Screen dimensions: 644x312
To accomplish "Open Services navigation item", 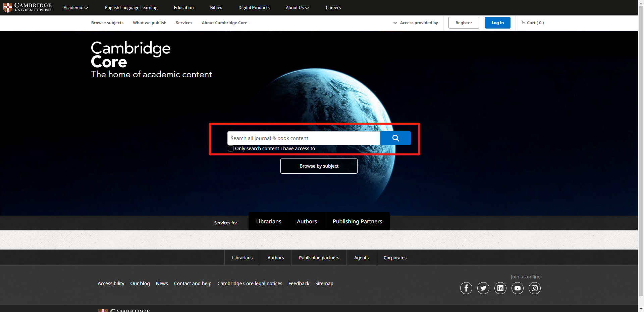I will click(184, 23).
